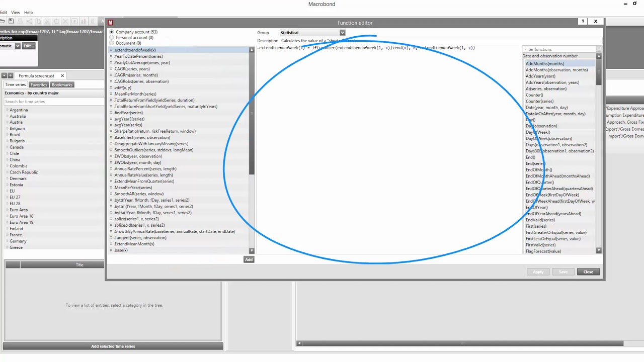Click the Share toolbar icon
This screenshot has width=644, height=362.
click(29, 21)
